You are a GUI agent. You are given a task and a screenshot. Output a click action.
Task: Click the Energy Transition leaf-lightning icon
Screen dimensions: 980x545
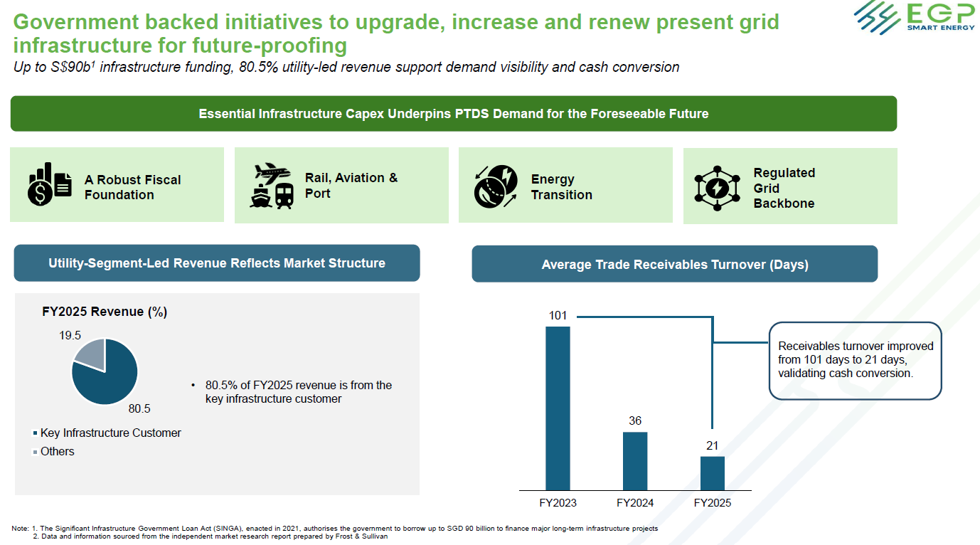(x=496, y=186)
